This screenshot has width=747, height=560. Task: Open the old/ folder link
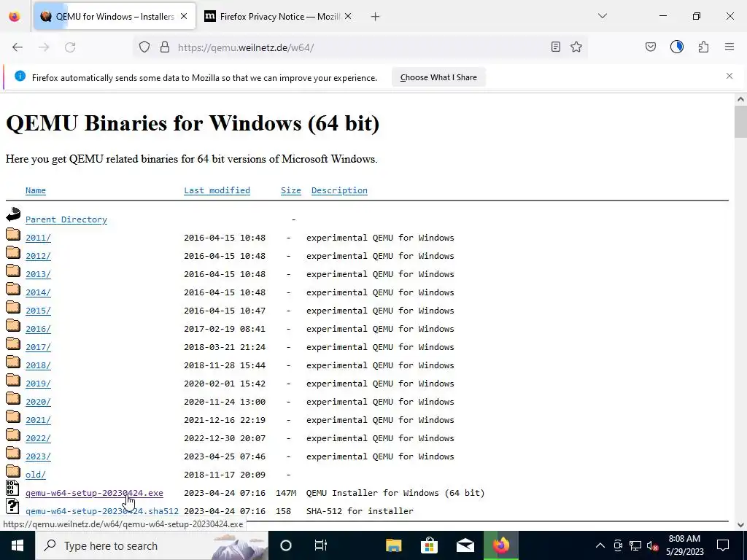36,475
